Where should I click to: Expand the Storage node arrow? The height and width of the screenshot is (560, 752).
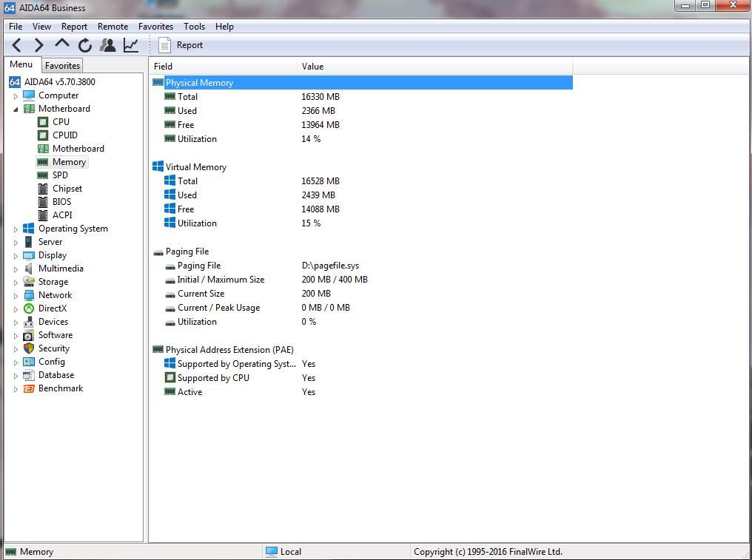[x=16, y=283]
